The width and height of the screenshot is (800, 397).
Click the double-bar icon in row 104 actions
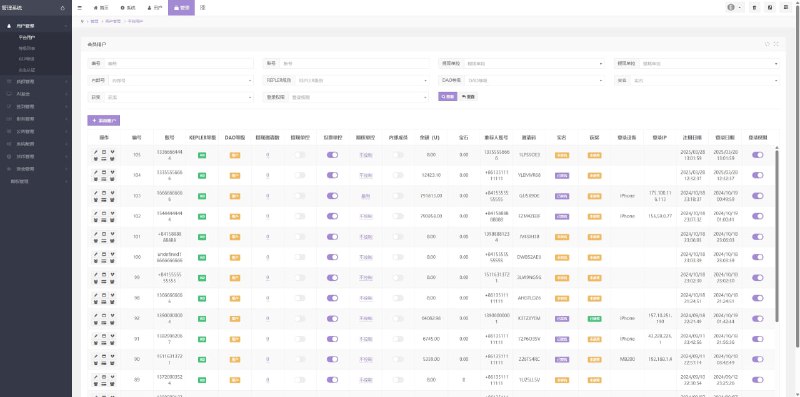[x=104, y=179]
